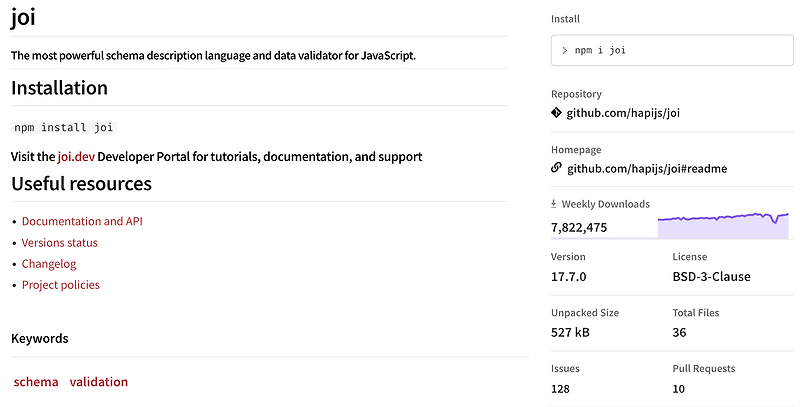Click the 17.7.0 version number
This screenshot has width=800, height=407.
click(569, 276)
